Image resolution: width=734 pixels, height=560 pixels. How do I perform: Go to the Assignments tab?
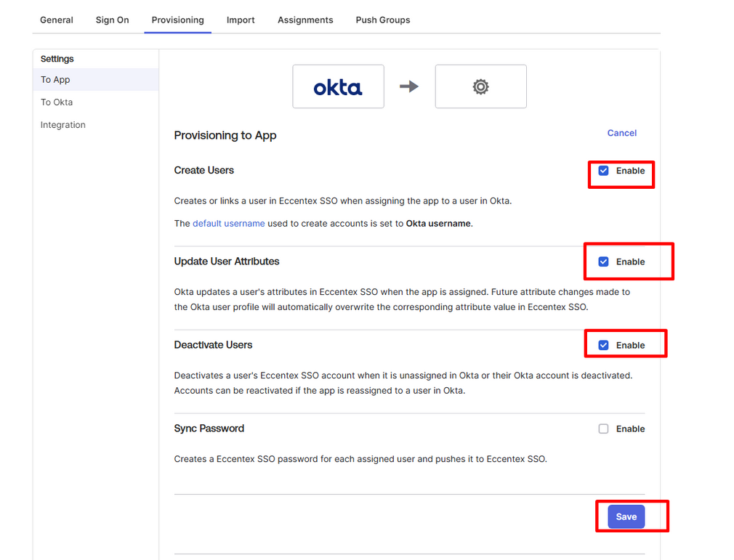tap(305, 20)
